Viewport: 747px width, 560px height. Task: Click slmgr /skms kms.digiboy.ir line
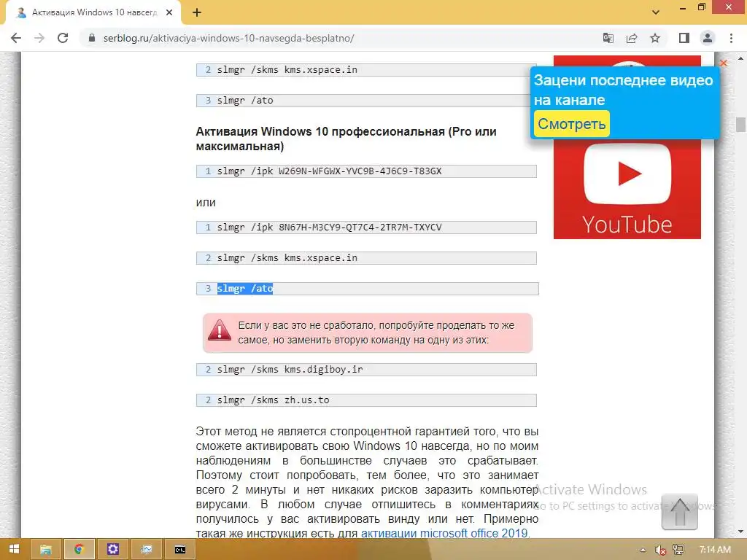click(366, 370)
